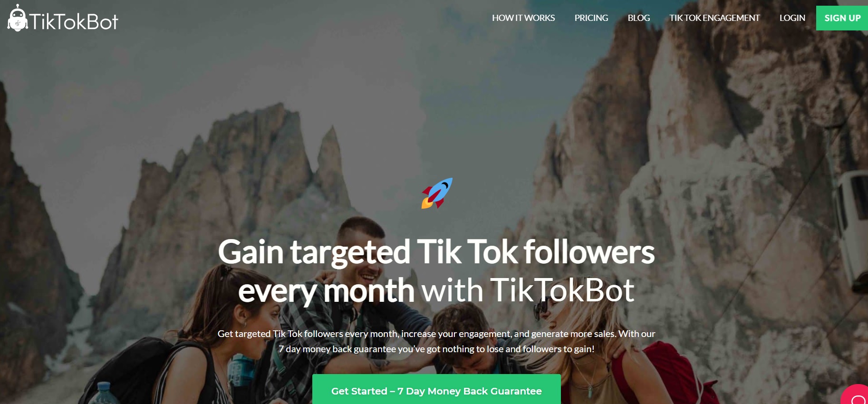The image size is (868, 404).
Task: Click the 'every month with TikTokBot' heading line
Action: [x=436, y=290]
